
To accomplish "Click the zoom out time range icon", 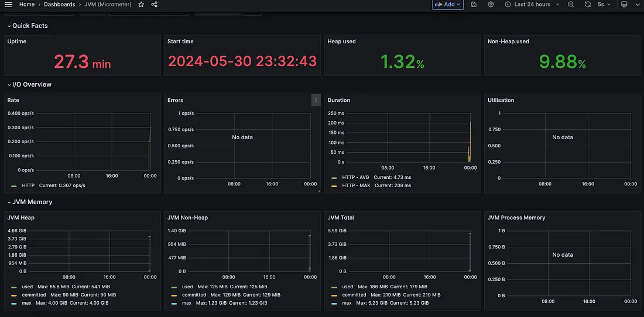I will (x=571, y=5).
